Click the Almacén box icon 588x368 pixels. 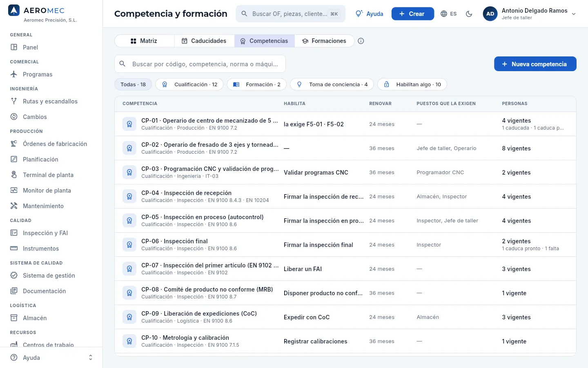point(14,318)
